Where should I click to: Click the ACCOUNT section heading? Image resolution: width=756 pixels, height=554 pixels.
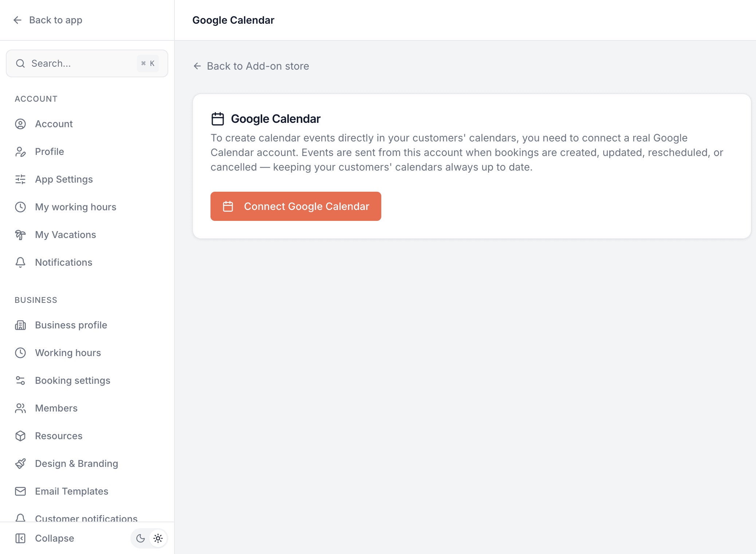coord(36,99)
